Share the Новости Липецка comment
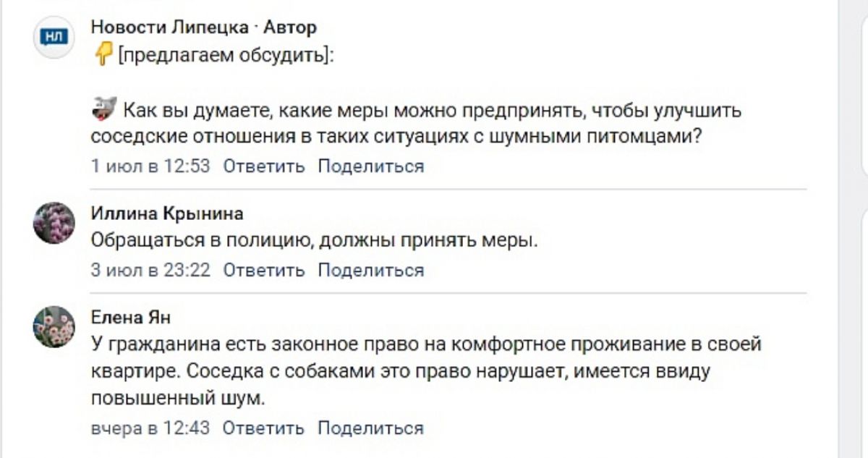 pos(371,166)
